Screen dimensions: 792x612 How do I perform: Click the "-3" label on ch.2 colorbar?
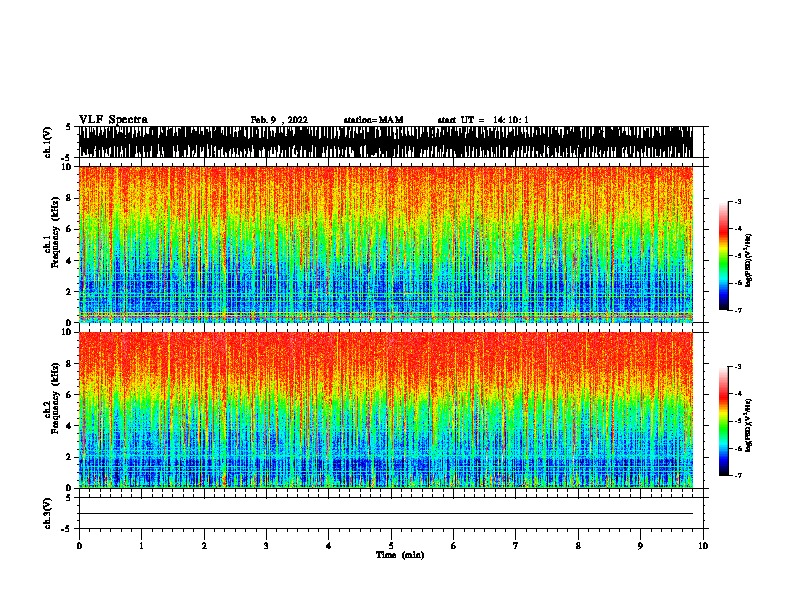coord(737,367)
